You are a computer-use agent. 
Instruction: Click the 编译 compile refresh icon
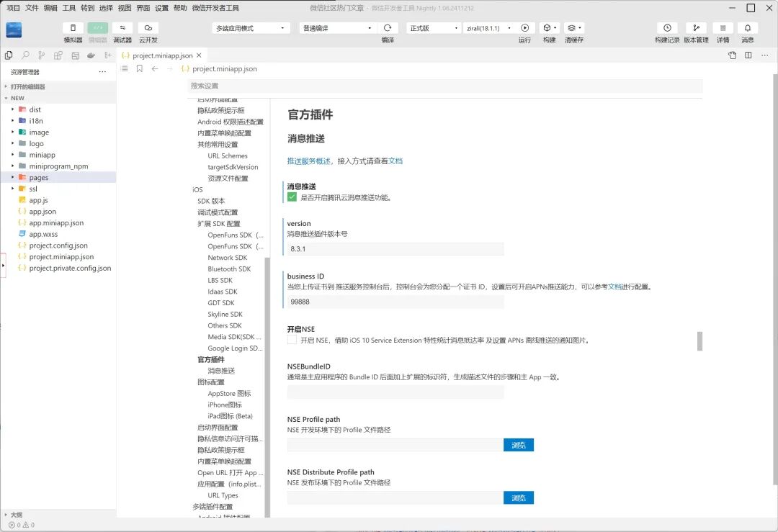(x=388, y=28)
